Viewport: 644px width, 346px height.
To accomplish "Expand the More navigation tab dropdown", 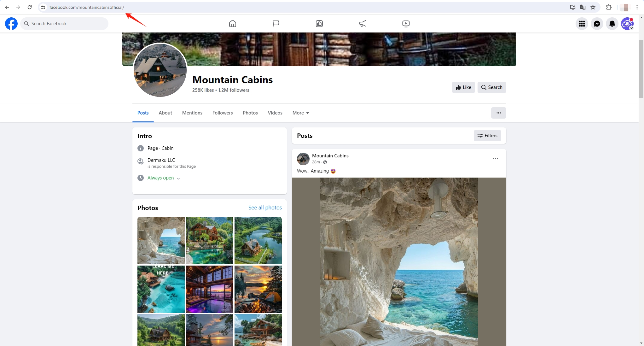I will click(300, 113).
